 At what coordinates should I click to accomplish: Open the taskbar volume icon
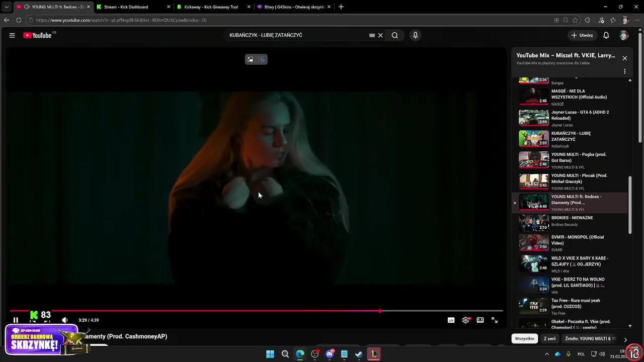pyautogui.click(x=602, y=354)
